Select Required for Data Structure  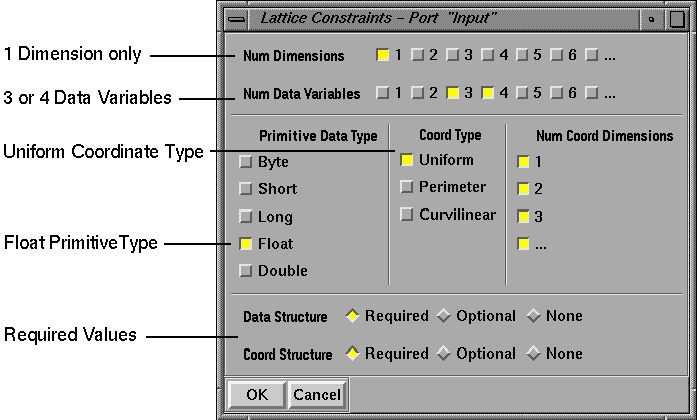pos(352,316)
